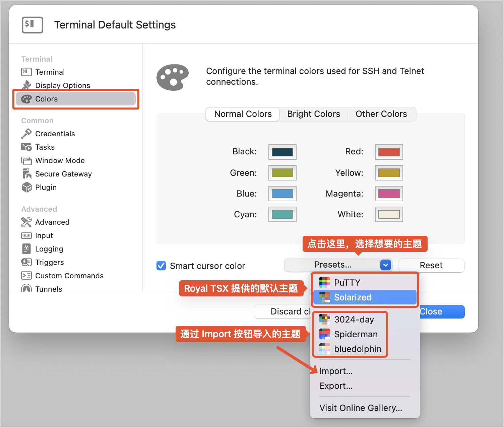Image resolution: width=504 pixels, height=428 pixels.
Task: Select the Secure Gateway icon
Action: click(x=27, y=174)
